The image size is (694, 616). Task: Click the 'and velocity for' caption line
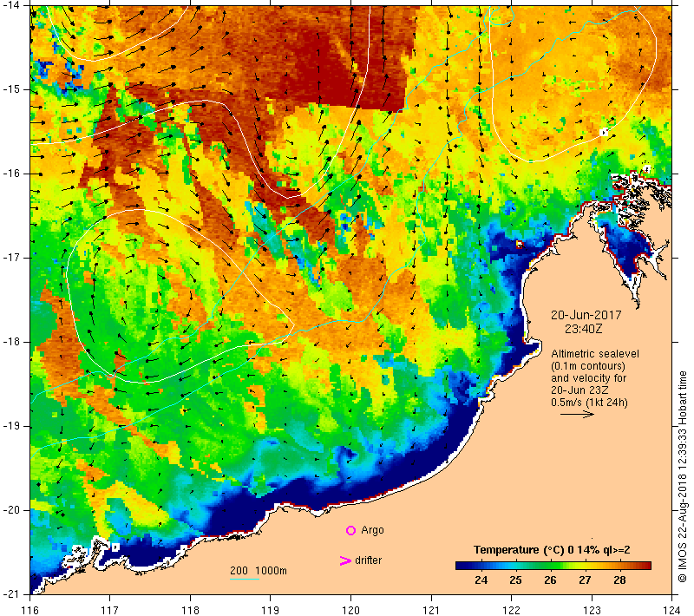pos(589,378)
